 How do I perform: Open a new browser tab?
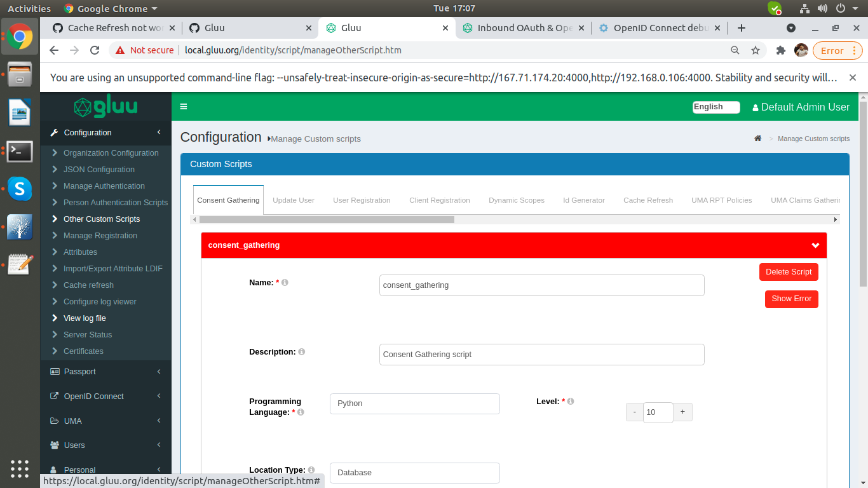tap(741, 28)
